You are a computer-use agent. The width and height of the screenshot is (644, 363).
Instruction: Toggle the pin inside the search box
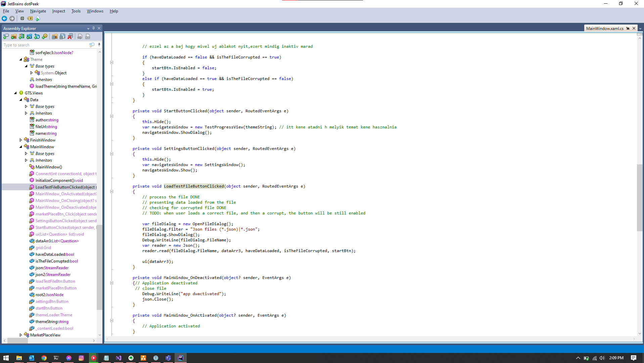(99, 45)
